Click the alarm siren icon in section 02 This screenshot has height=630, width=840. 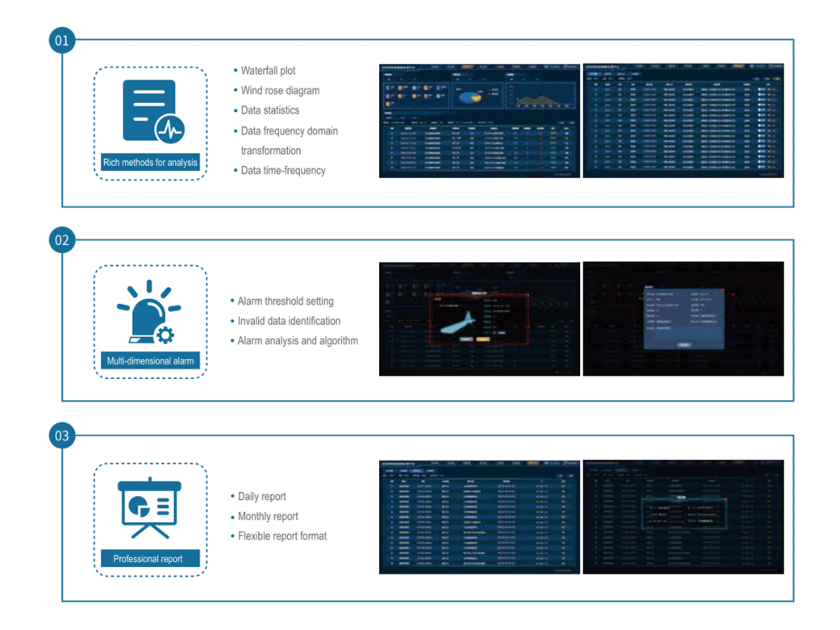pyautogui.click(x=149, y=312)
